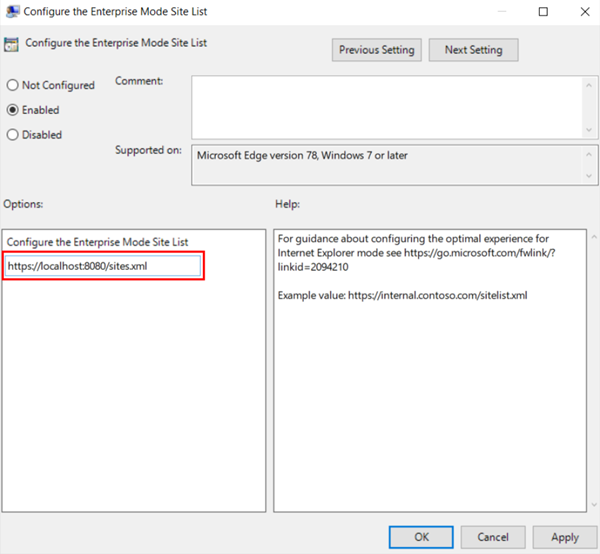Maximize the dialog window

click(543, 12)
